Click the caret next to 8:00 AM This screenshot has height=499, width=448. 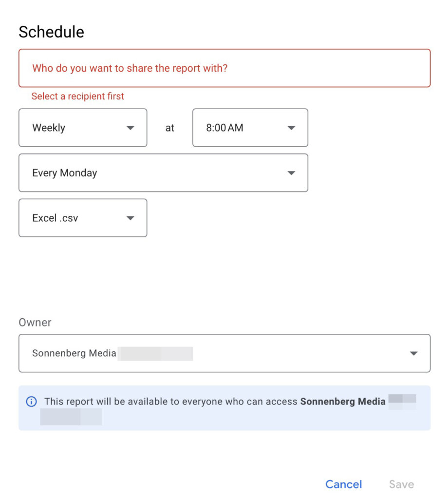291,128
